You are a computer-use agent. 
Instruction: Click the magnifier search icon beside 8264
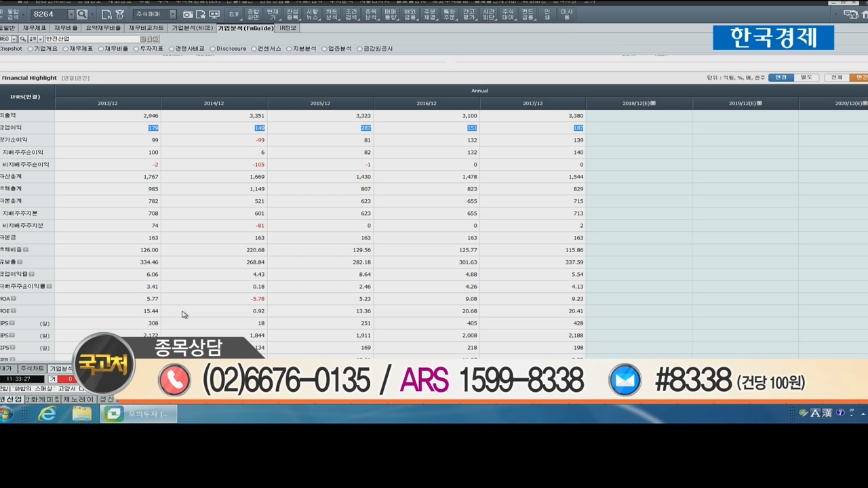click(82, 14)
